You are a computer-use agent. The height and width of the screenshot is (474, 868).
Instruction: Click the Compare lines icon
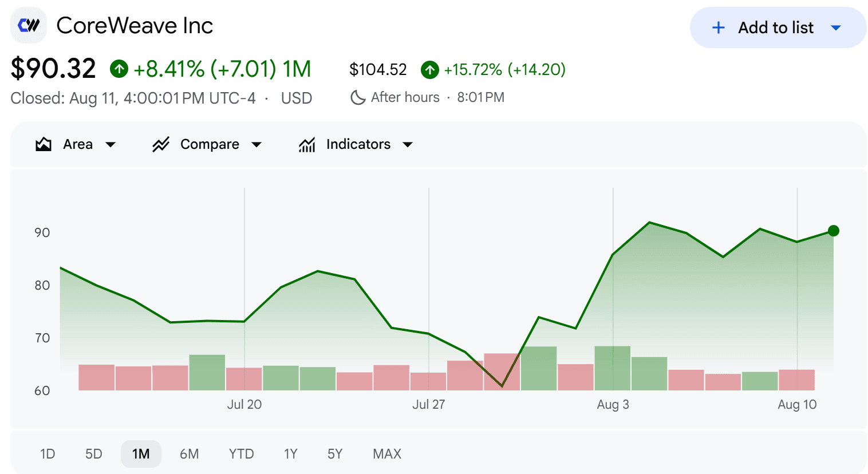(161, 144)
